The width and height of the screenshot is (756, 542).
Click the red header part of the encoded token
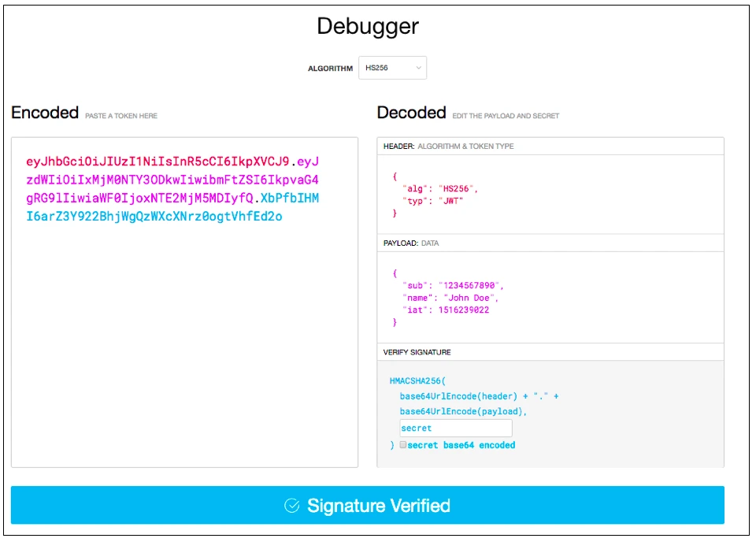(x=157, y=161)
